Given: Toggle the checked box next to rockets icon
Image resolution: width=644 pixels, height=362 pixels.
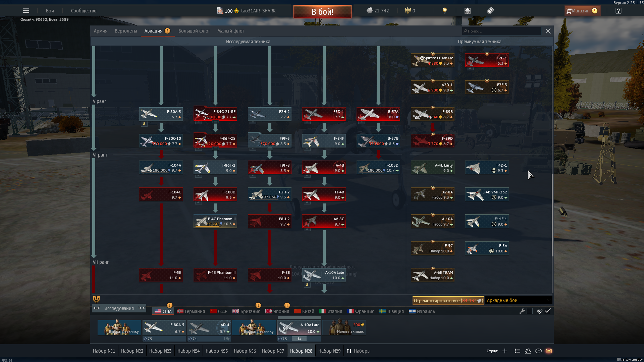Looking at the screenshot, I should tap(547, 311).
